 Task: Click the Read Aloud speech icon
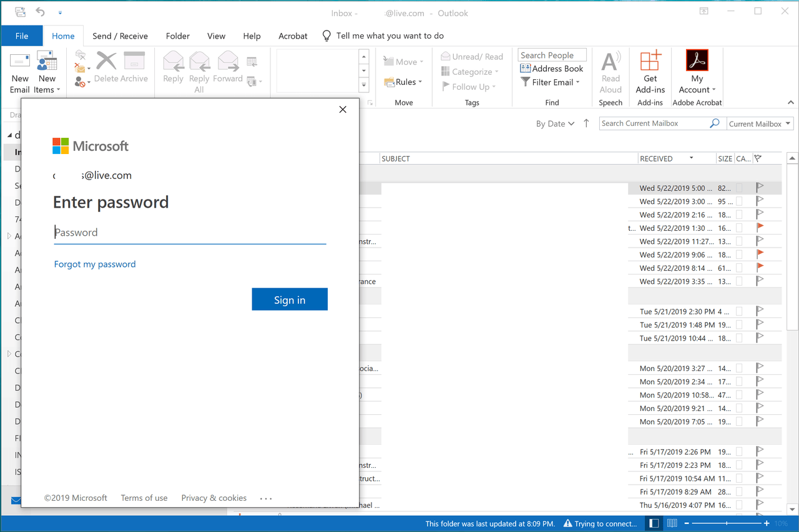point(610,61)
